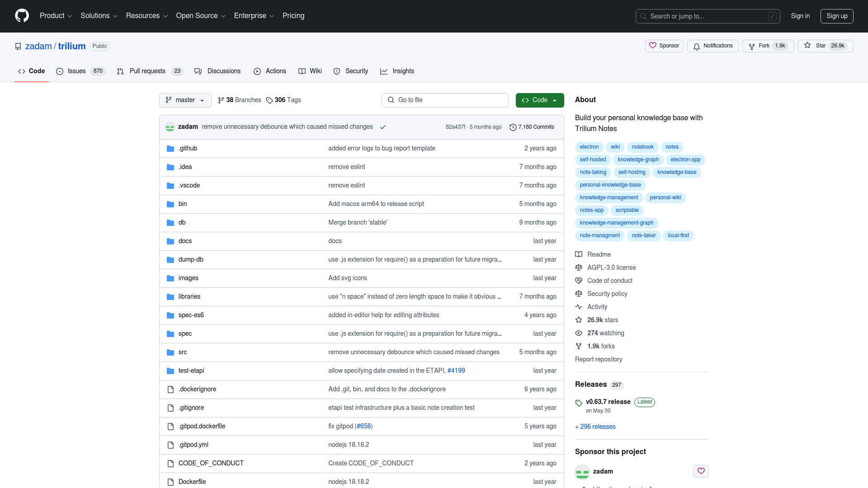The height and width of the screenshot is (488, 868).
Task: Open the Code of conduct link
Action: (x=609, y=281)
